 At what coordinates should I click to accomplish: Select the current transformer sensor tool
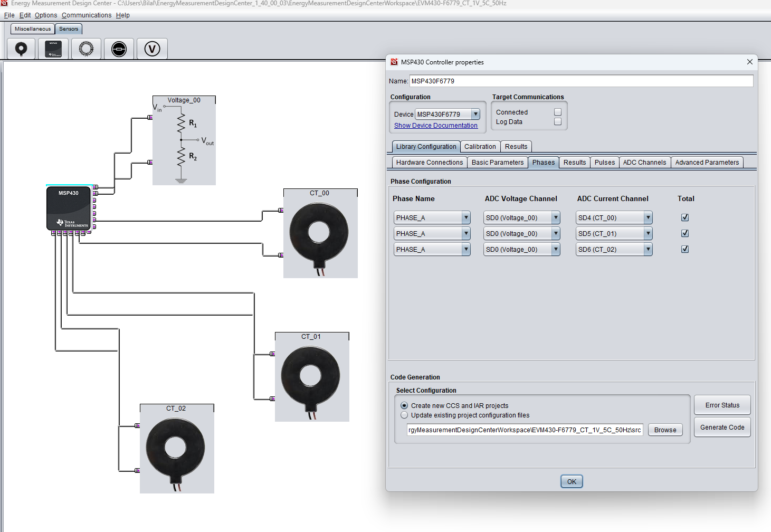click(x=21, y=49)
